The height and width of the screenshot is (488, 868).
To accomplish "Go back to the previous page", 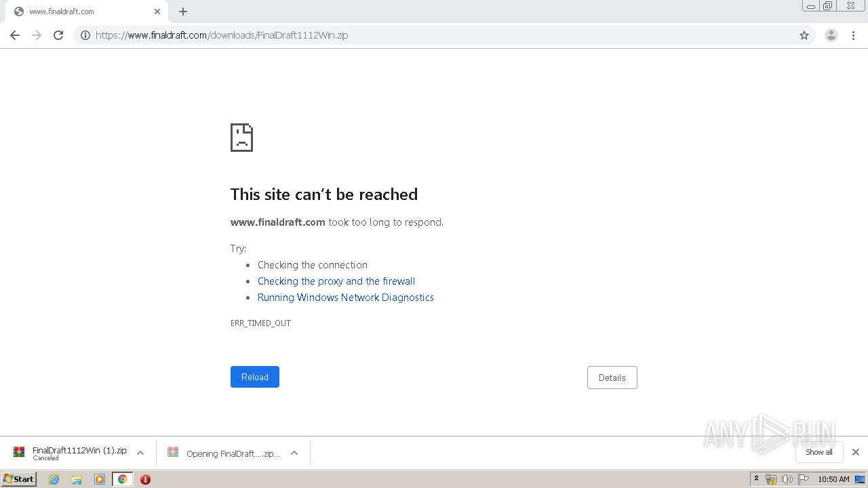I will coord(15,35).
